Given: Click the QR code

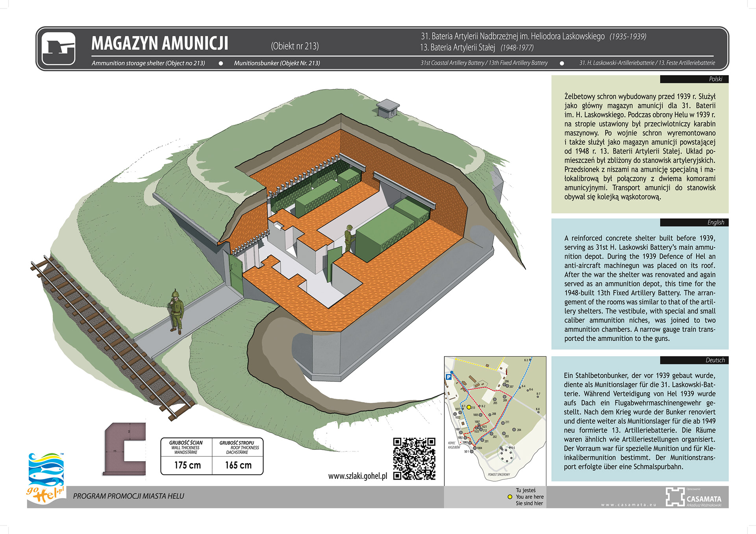Looking at the screenshot, I should pos(414,458).
